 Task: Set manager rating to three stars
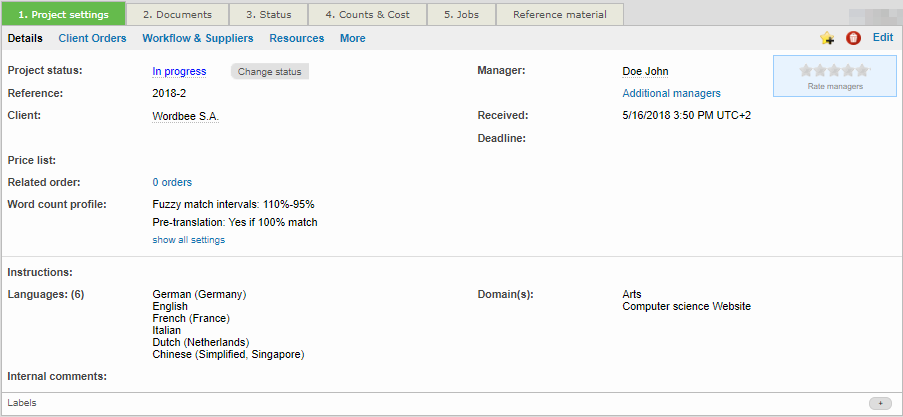[x=835, y=71]
